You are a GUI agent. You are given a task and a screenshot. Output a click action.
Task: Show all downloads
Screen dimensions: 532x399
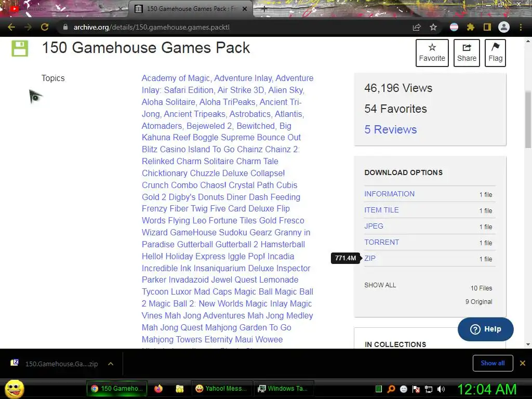[493, 363]
